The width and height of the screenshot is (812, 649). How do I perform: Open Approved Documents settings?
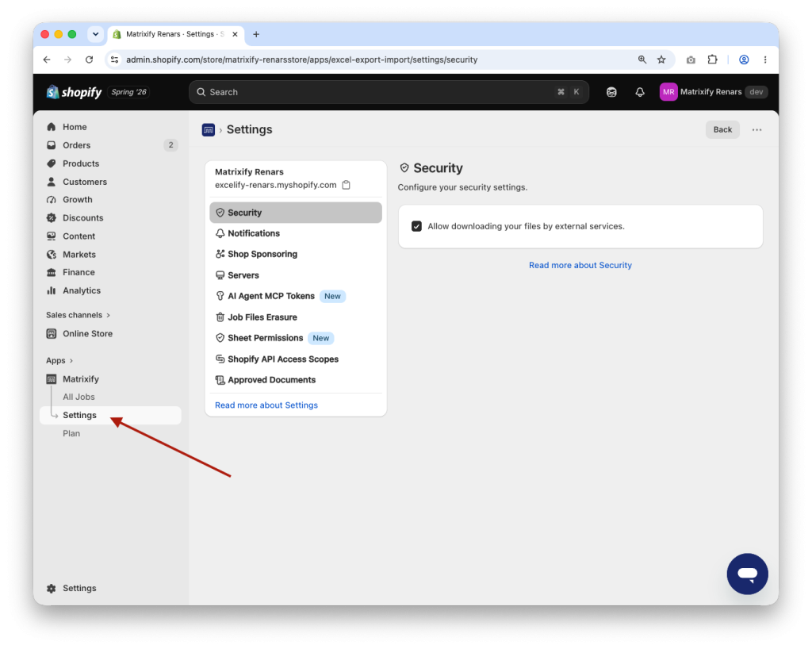click(x=296, y=380)
